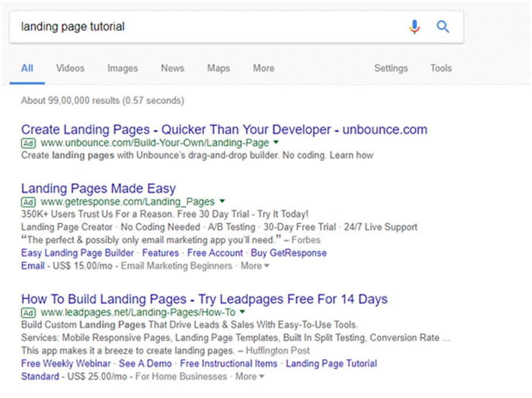Click the microphone voice search icon
Viewport: 532px width, 398px height.
pyautogui.click(x=414, y=27)
